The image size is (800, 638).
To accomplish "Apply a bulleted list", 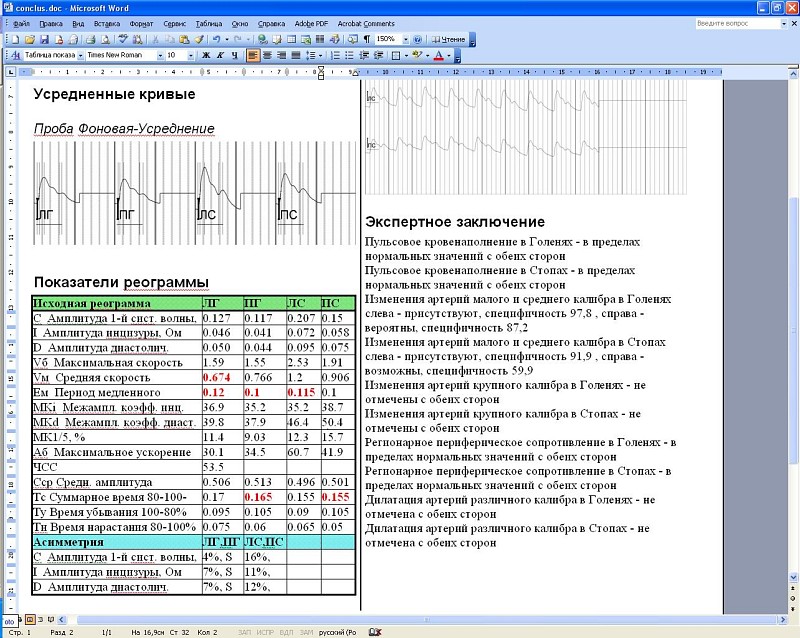I will click(349, 55).
